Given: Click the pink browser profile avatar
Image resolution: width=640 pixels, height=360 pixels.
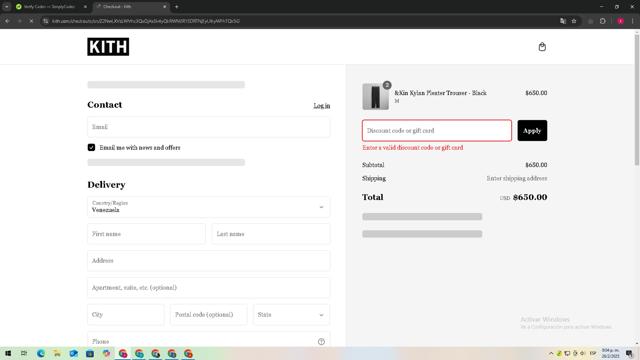Looking at the screenshot, I should pos(620,21).
